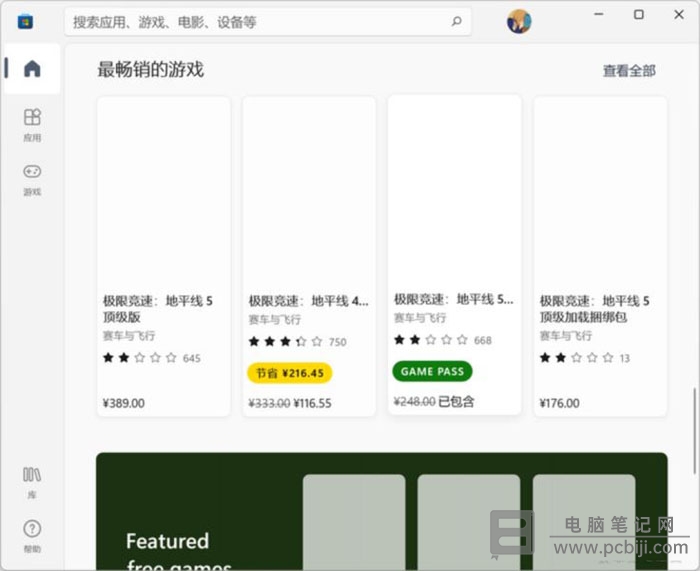Click the ¥176.00 price
The image size is (700, 571).
point(559,403)
